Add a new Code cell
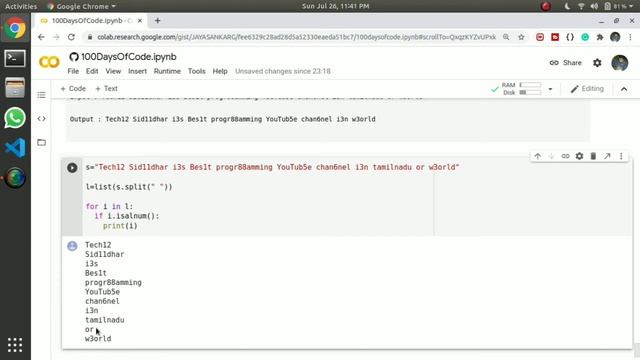The height and width of the screenshot is (360, 640). click(73, 89)
